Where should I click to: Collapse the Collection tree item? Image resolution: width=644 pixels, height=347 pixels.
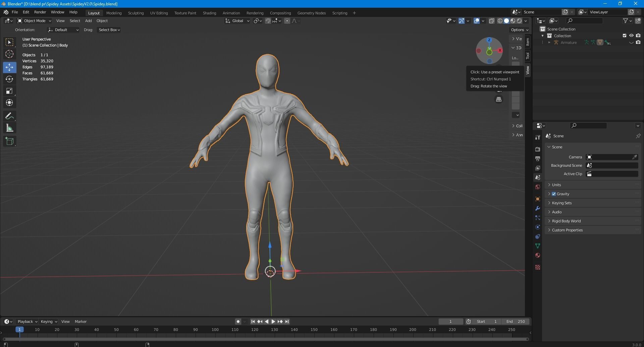[543, 36]
